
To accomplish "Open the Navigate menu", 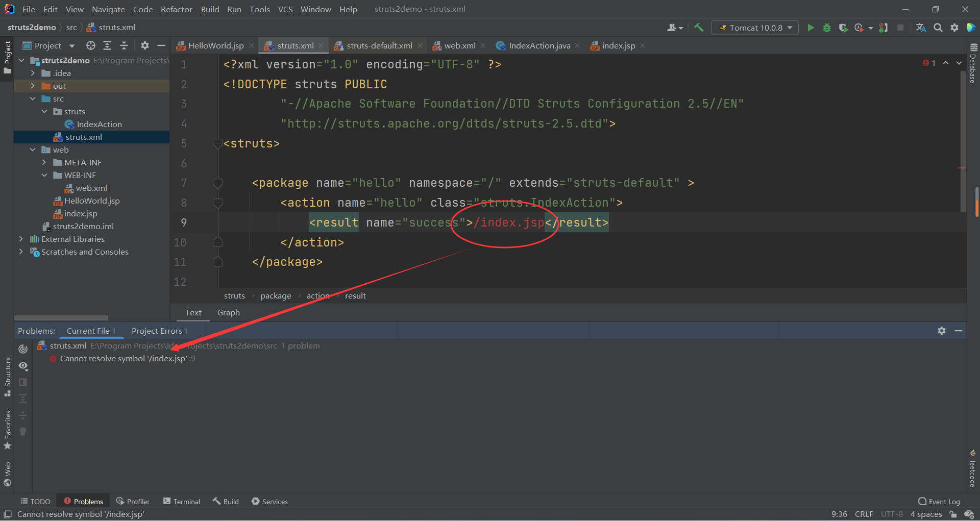I will 108,9.
